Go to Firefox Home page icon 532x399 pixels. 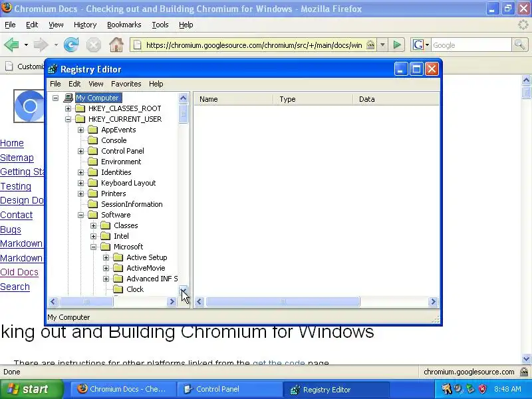(116, 45)
